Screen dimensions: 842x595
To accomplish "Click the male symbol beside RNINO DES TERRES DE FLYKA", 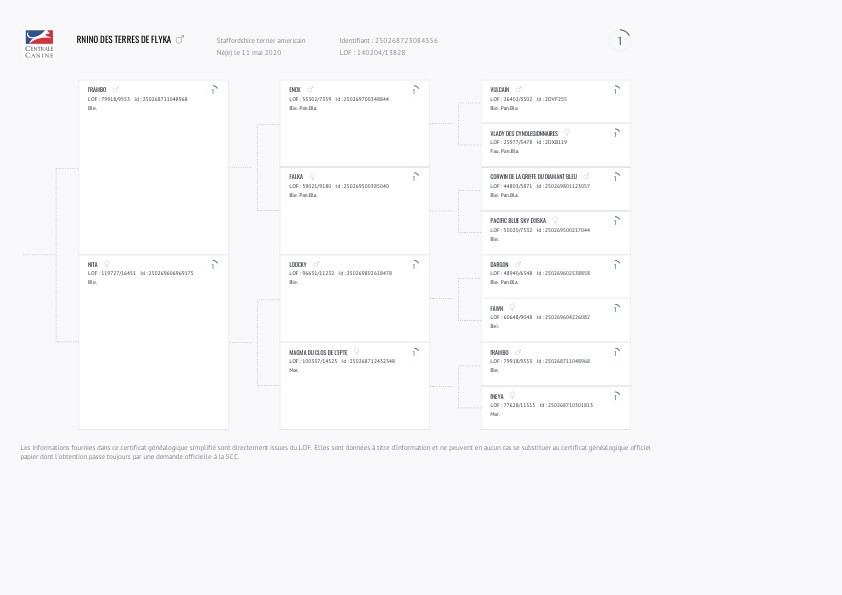I will [180, 40].
